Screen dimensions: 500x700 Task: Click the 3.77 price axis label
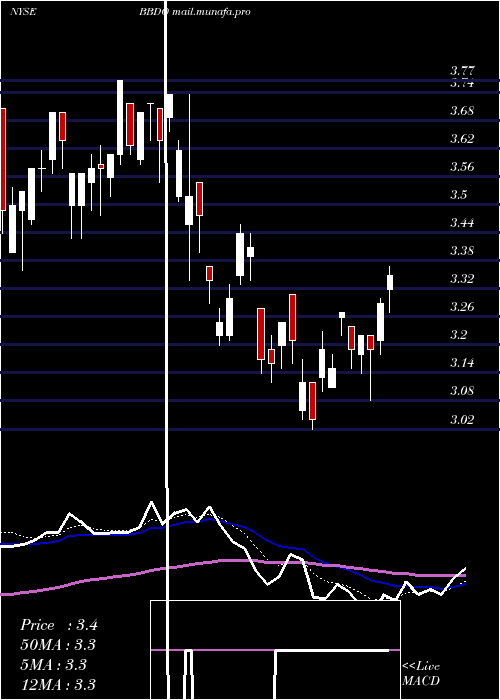tap(462, 71)
